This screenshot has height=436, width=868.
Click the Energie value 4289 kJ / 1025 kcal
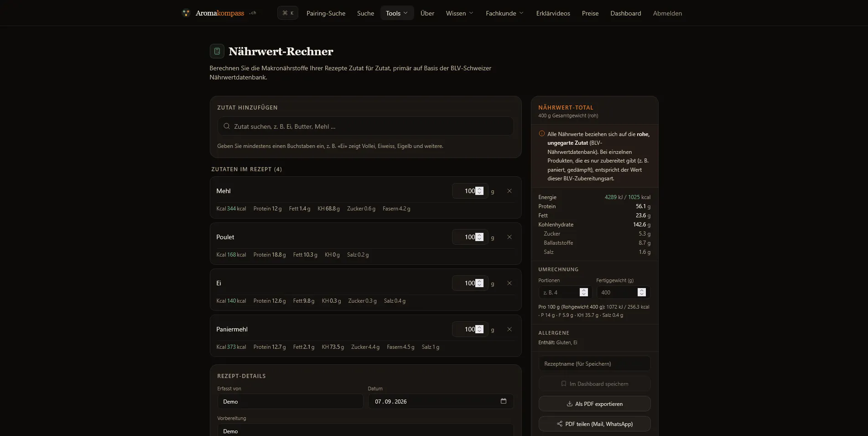tap(628, 197)
